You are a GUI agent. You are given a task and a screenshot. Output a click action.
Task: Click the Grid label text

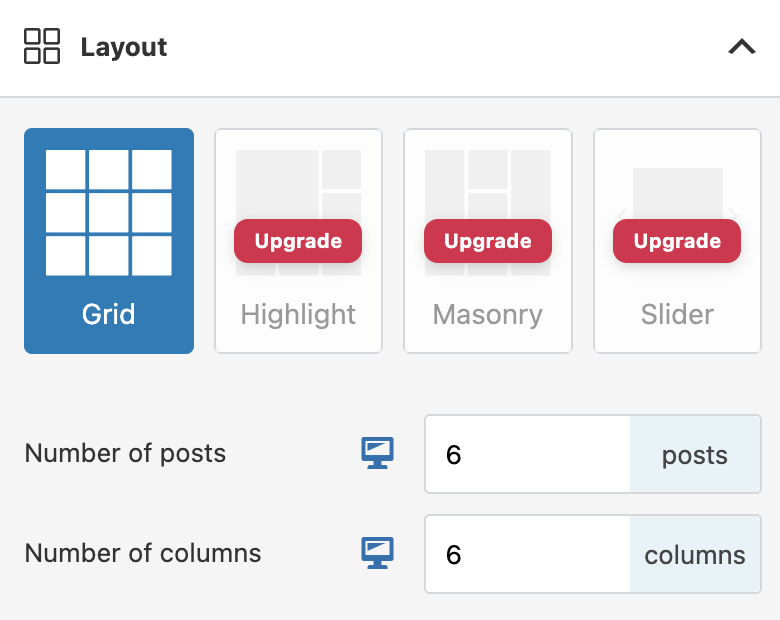coord(108,315)
